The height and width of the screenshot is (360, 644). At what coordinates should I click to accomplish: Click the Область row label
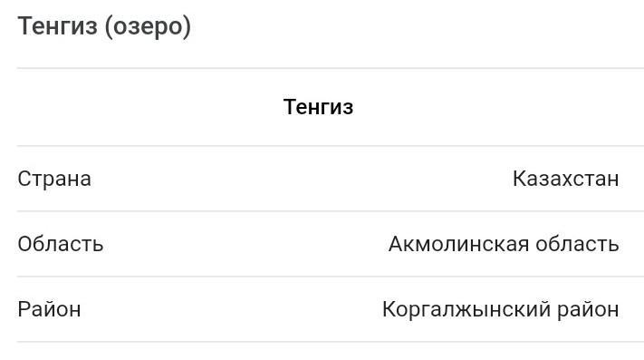[61, 244]
